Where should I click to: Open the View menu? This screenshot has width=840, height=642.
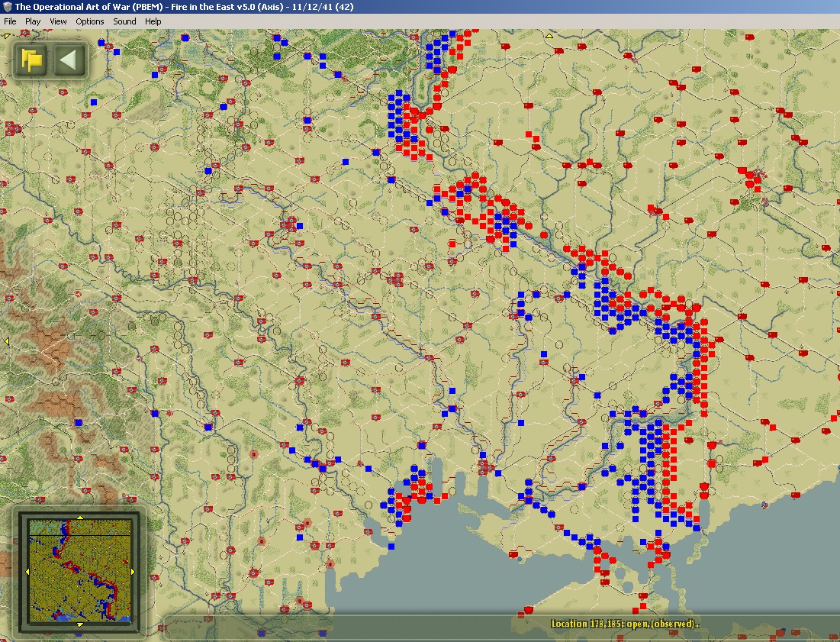(58, 21)
